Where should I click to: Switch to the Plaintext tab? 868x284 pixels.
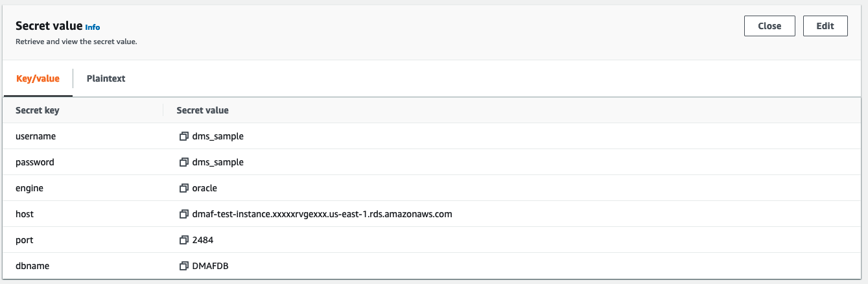[106, 78]
